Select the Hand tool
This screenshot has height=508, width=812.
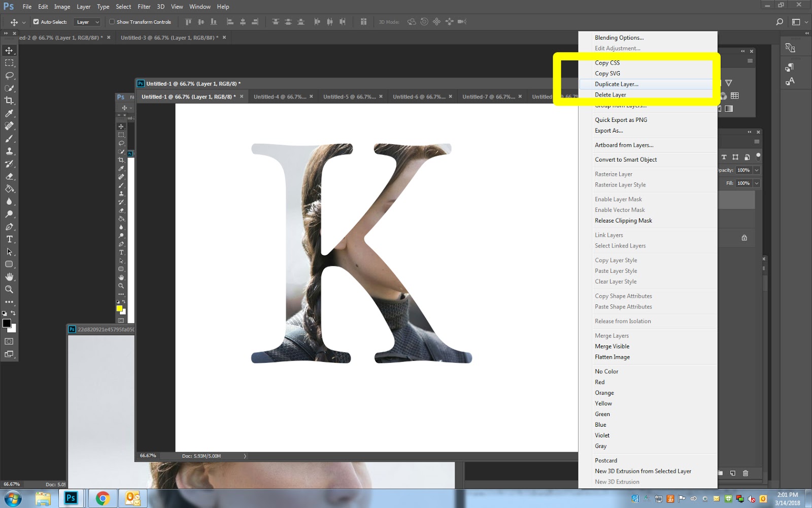(9, 277)
